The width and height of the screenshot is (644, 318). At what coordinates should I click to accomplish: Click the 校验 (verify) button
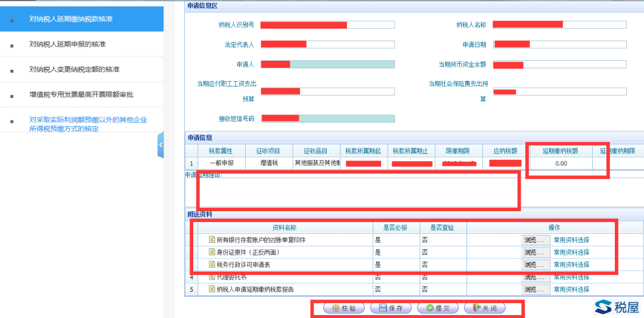pyautogui.click(x=343, y=308)
